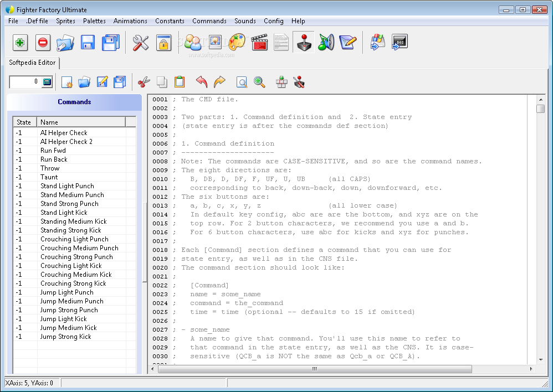The image size is (553, 392).
Task: Open the Animations menu
Action: 130,21
